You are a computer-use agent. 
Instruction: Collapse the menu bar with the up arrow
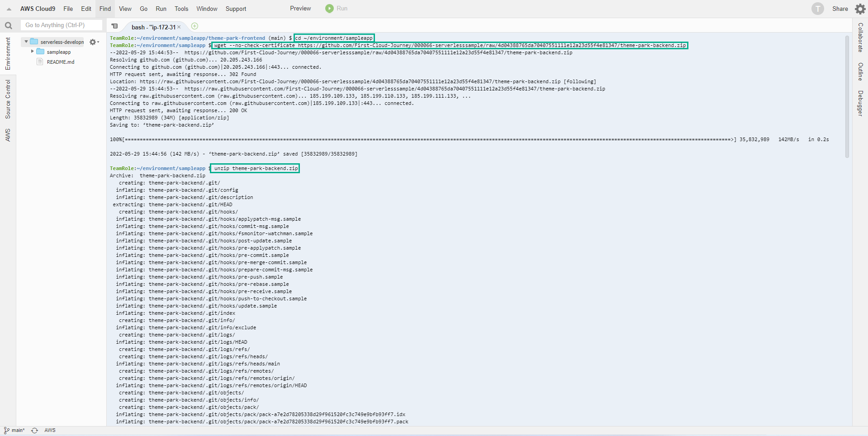pos(9,9)
